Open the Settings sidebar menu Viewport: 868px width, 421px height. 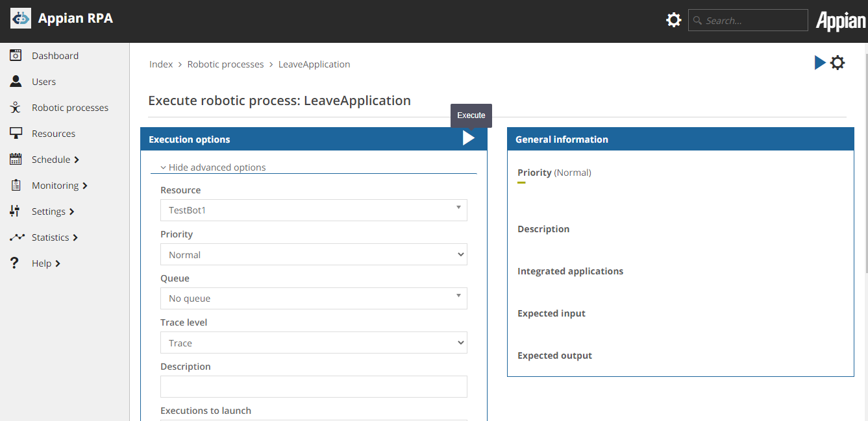click(52, 211)
